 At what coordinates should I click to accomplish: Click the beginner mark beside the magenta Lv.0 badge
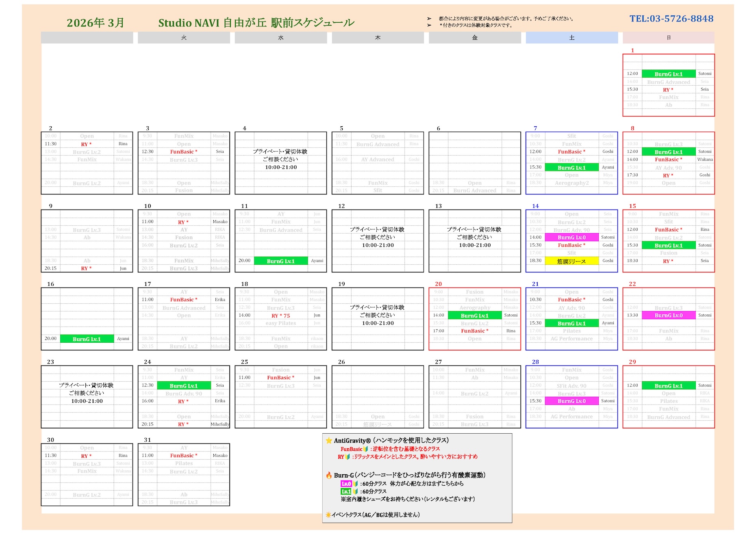[x=355, y=484]
